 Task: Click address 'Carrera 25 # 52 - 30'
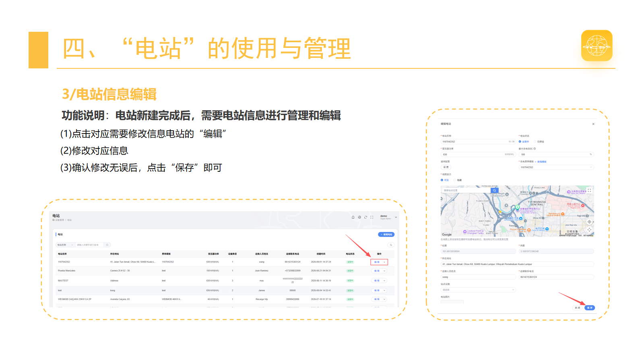(120, 271)
